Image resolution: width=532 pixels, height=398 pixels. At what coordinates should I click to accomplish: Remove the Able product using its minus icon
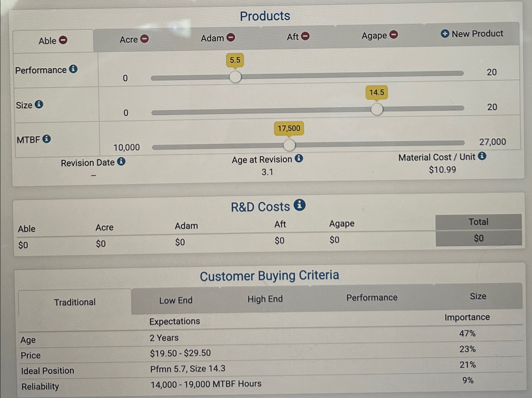pyautogui.click(x=63, y=40)
